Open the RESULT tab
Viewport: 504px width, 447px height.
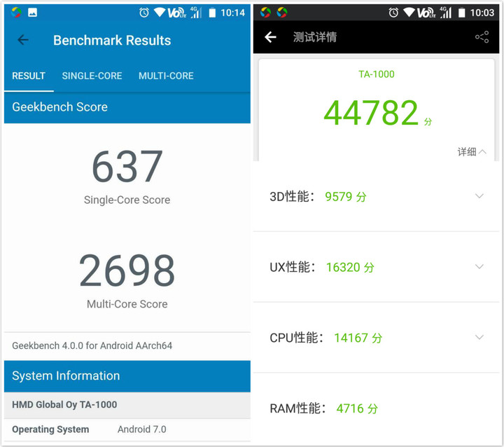(29, 76)
